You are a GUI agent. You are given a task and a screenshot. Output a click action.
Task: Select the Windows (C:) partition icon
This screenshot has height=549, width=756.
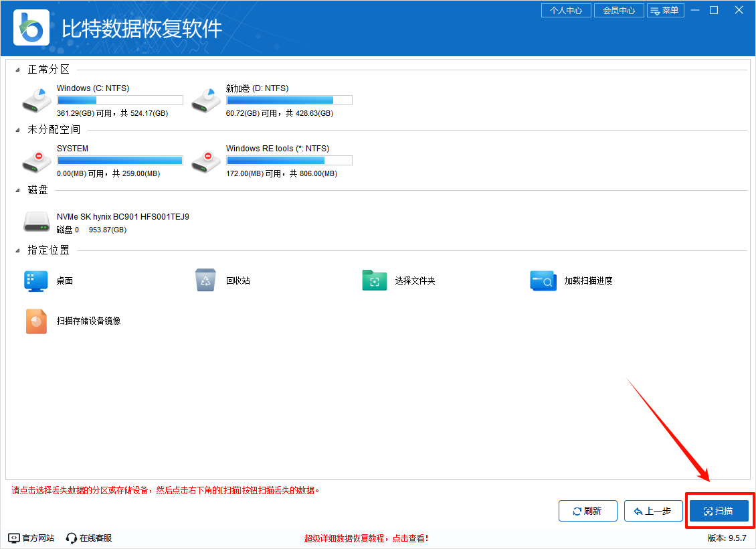[x=36, y=99]
